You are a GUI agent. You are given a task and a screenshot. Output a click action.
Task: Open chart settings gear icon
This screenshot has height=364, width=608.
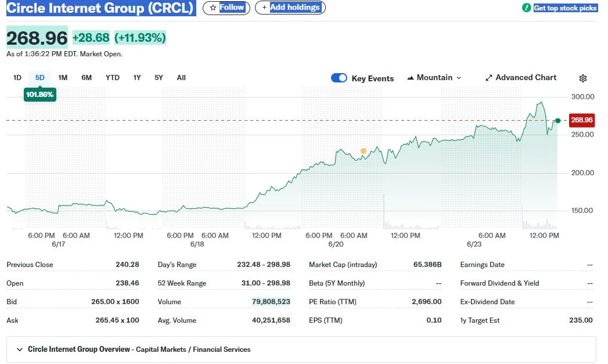pos(582,78)
